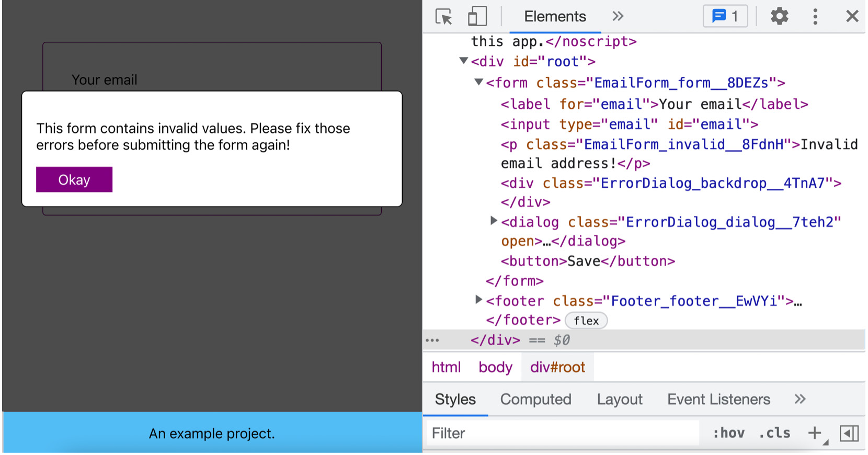The height and width of the screenshot is (455, 868).
Task: Open DevTools settings gear
Action: pyautogui.click(x=779, y=17)
